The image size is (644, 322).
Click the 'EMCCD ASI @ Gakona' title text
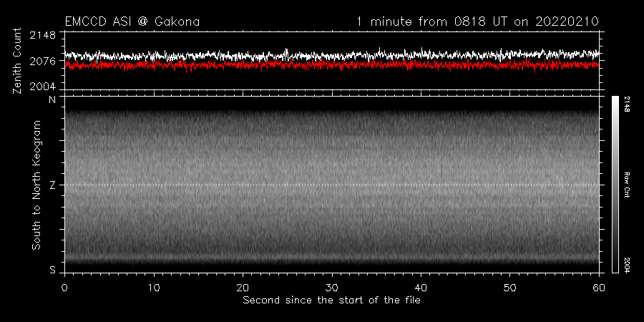(x=132, y=22)
